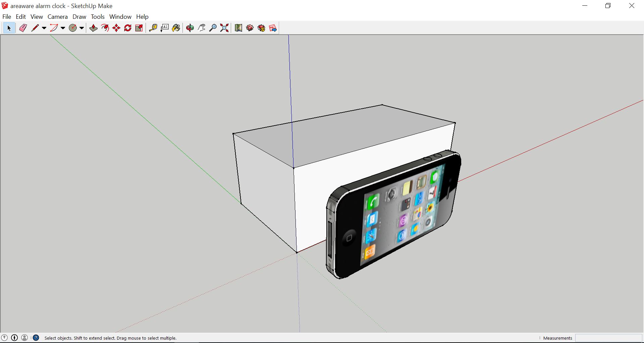Click the Send to LayOut icon

point(273,28)
